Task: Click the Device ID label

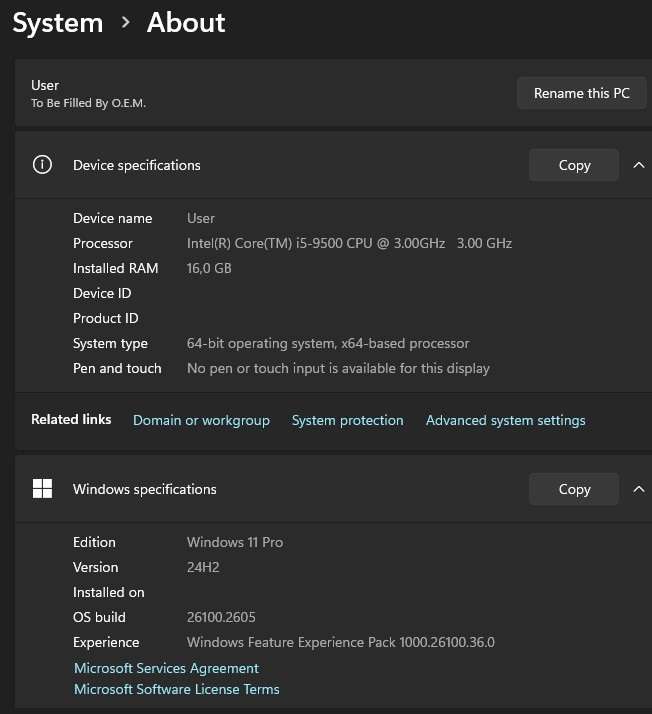Action: click(102, 293)
